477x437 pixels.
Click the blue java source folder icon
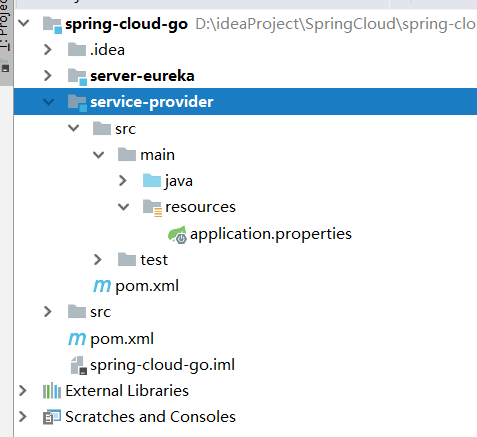(152, 180)
